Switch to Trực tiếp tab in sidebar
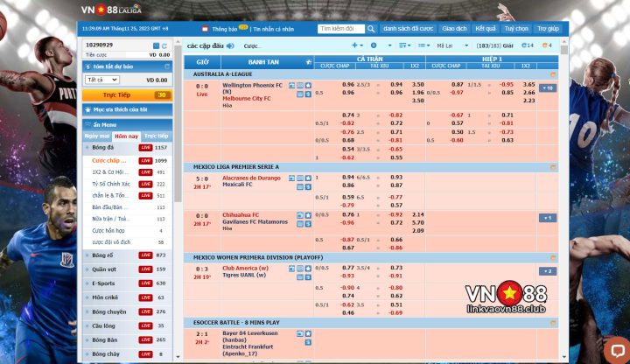 click(x=157, y=136)
